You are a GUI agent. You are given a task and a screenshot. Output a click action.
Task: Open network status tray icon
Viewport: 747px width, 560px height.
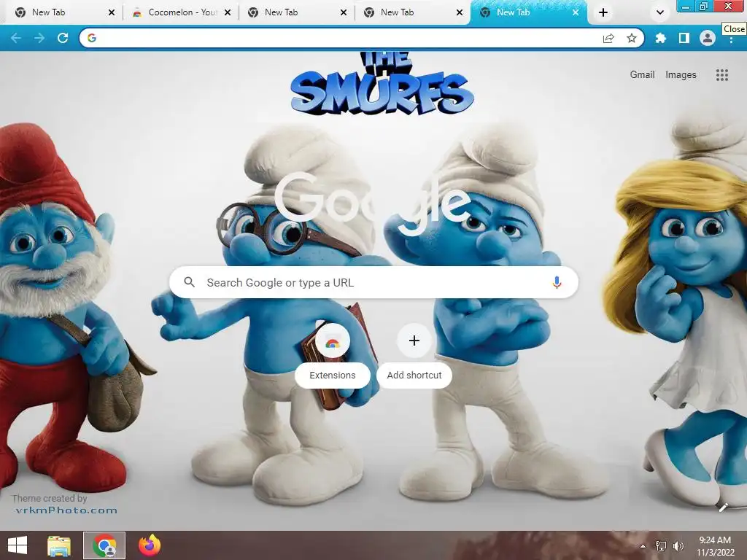coord(661,546)
